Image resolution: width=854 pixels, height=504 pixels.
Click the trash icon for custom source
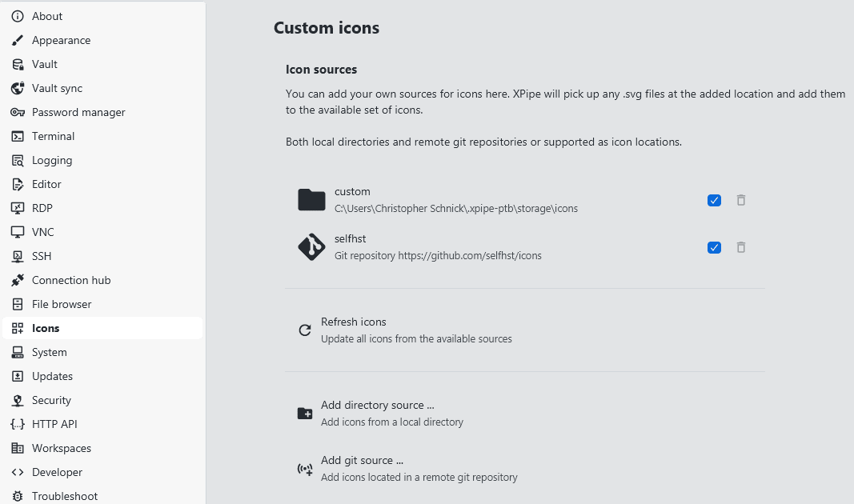pyautogui.click(x=741, y=200)
